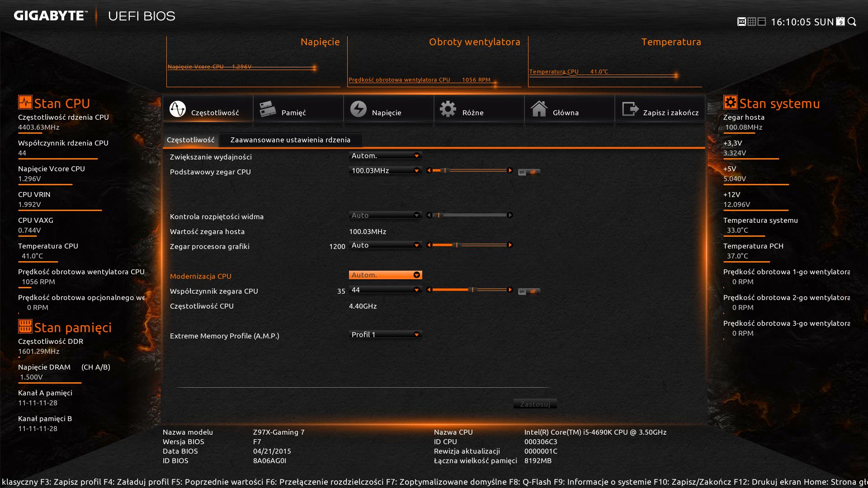
Task: Click Prędkość obrotowa wentylatora CPU graph label
Action: (x=399, y=80)
